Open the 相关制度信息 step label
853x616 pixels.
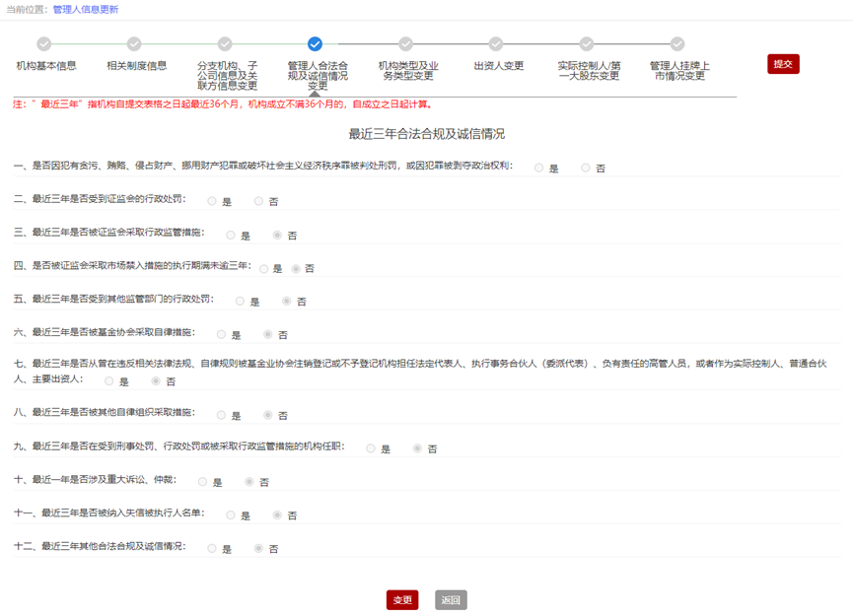(136, 66)
